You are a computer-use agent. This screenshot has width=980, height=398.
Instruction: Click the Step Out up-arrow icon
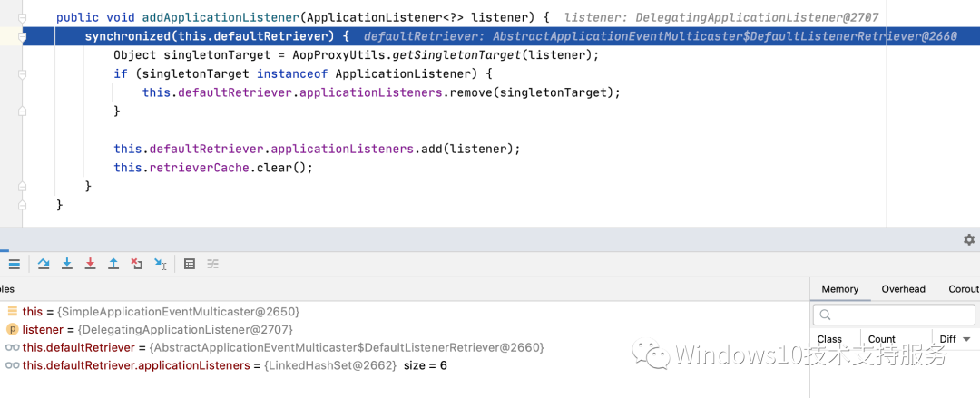(x=113, y=265)
